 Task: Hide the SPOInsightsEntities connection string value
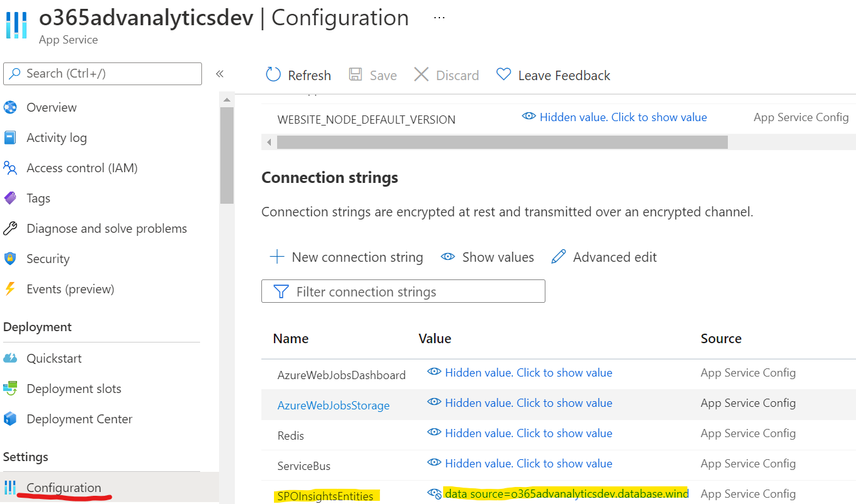[434, 494]
